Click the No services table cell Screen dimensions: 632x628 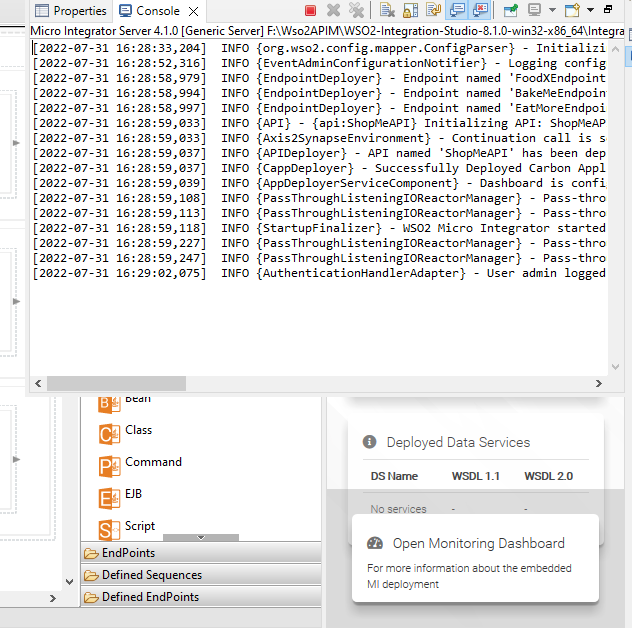coord(398,509)
